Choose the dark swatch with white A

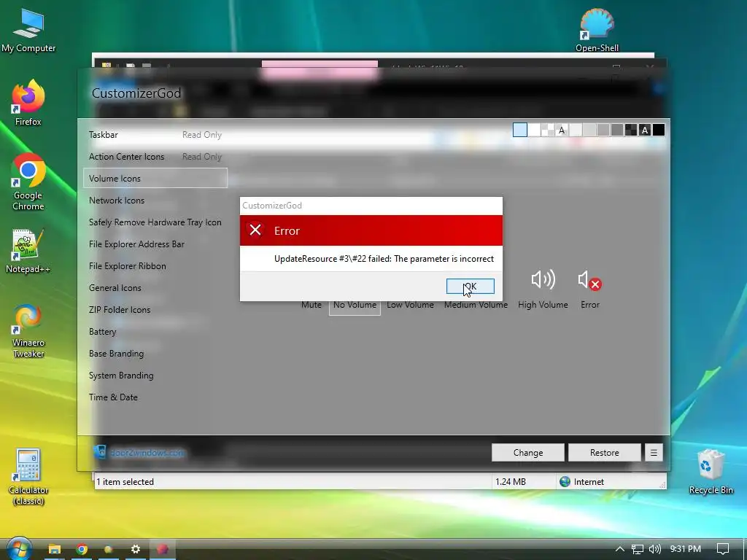(x=645, y=130)
